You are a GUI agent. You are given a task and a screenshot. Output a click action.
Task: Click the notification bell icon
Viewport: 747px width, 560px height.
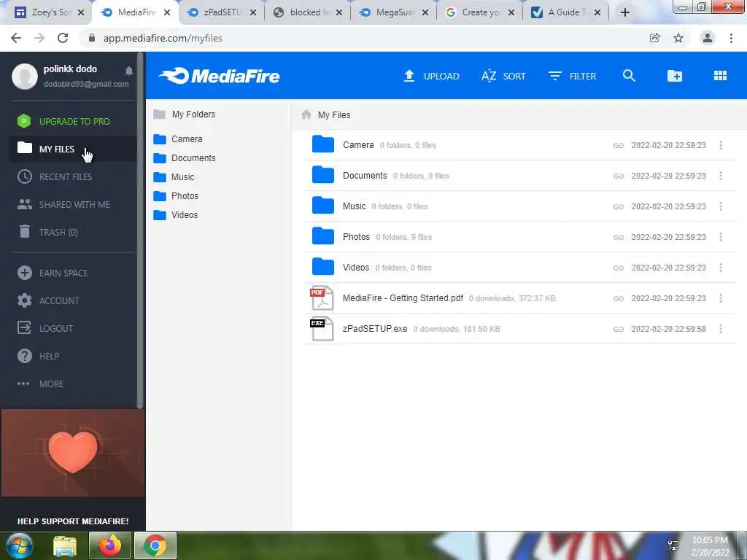128,71
